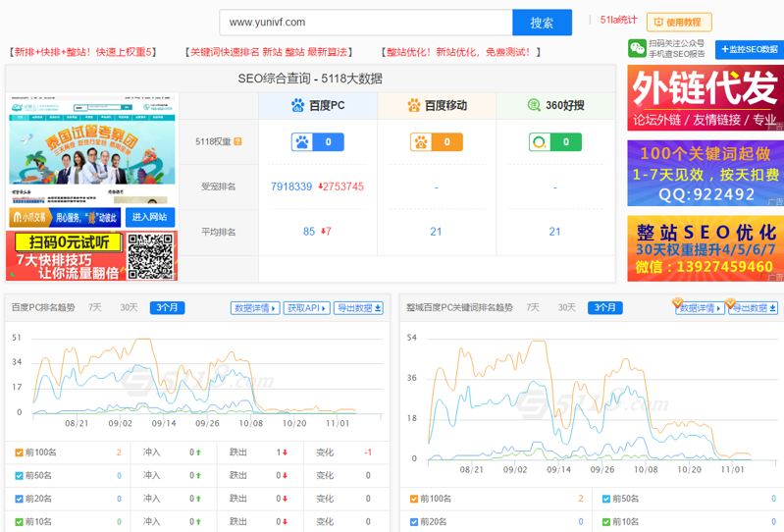784x532 pixels.
Task: Toggle 前10名 checkbox in left panel
Action: (x=19, y=521)
